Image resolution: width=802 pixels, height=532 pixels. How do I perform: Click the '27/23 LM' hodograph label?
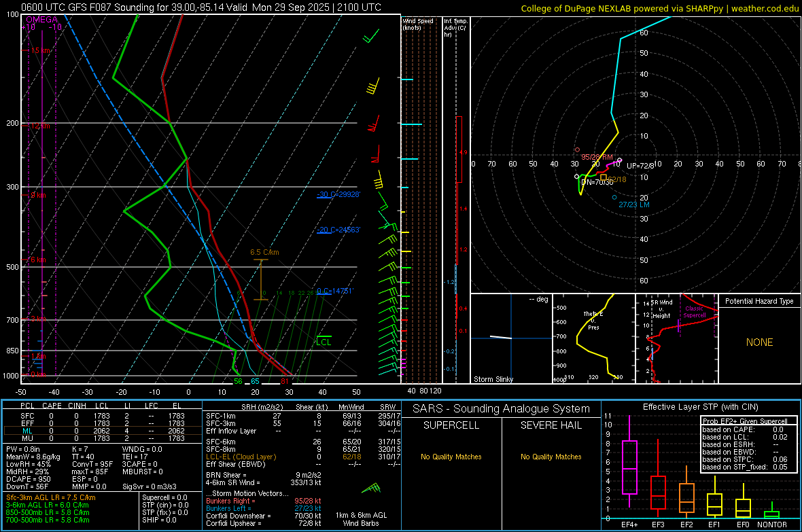click(x=634, y=205)
